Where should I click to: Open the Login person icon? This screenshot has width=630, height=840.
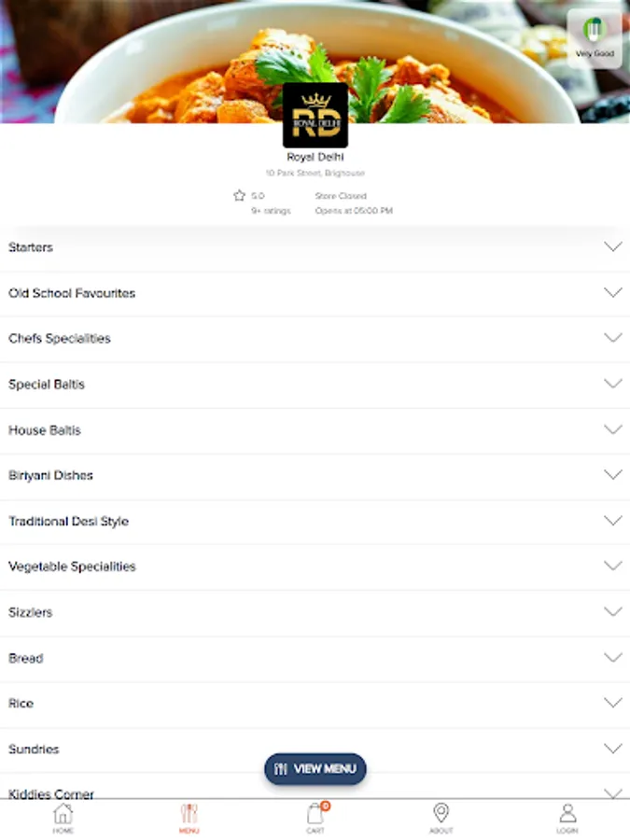click(567, 813)
